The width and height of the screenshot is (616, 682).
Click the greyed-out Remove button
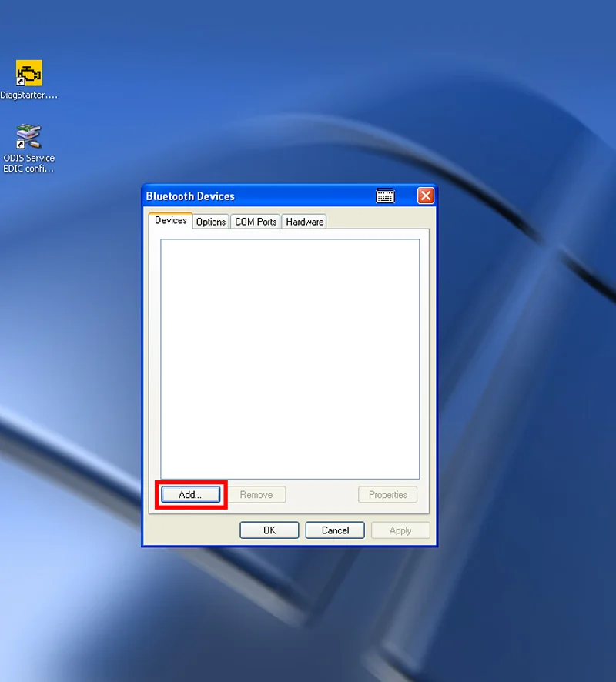pyautogui.click(x=256, y=494)
